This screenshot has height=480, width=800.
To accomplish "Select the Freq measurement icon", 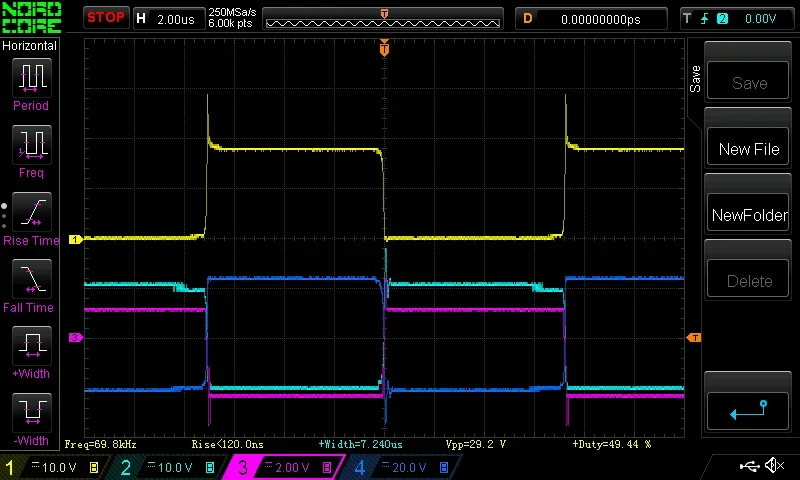I will 31,144.
